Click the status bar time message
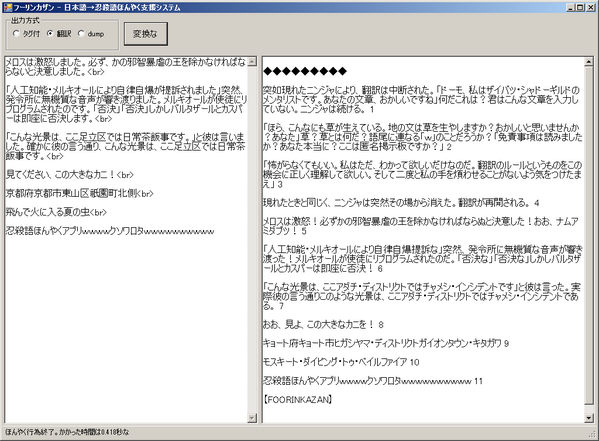This screenshot has height=441, width=599. pyautogui.click(x=67, y=432)
